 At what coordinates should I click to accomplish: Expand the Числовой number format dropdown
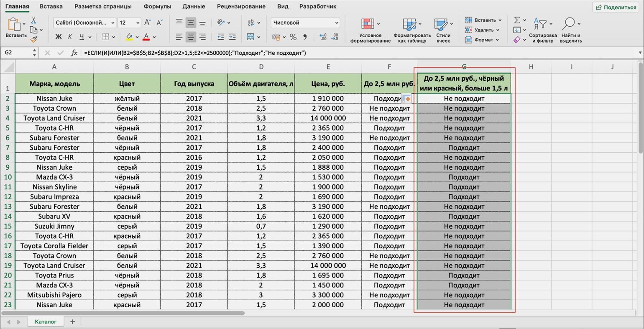305,23
